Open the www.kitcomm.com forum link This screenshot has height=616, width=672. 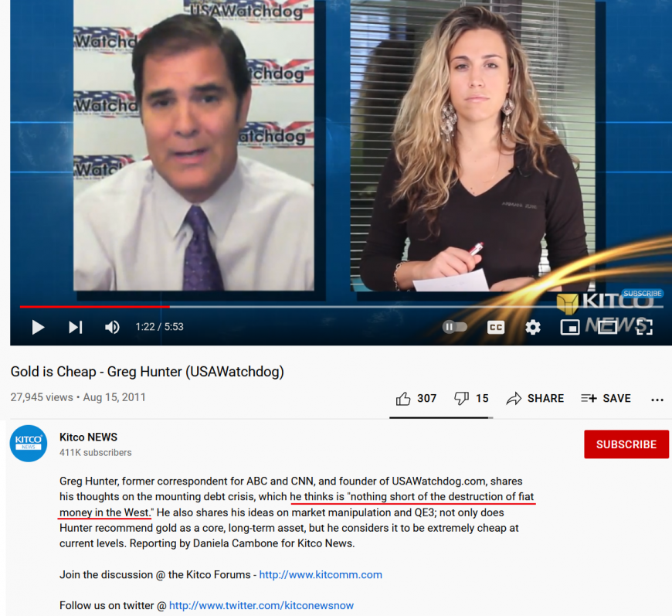[321, 575]
